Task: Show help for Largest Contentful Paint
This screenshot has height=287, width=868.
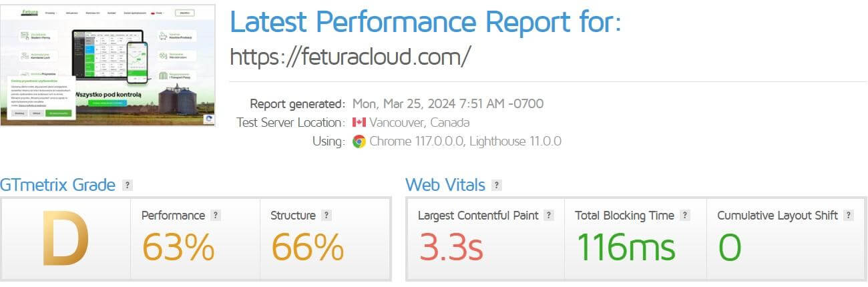Action: (549, 216)
